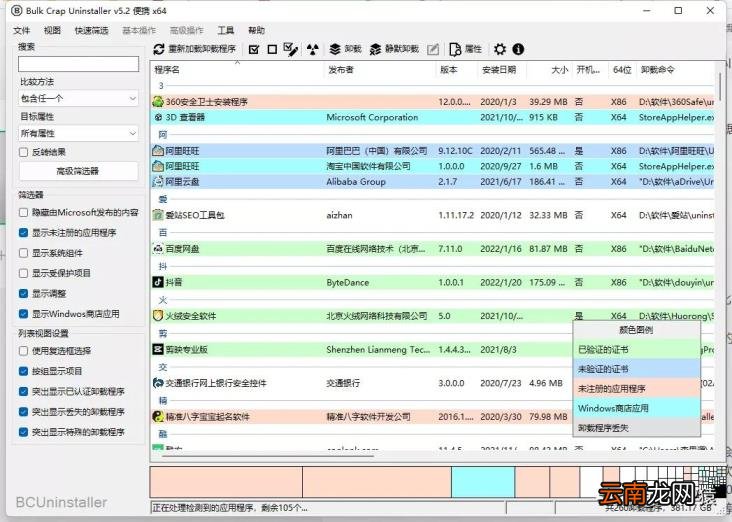Viewport: 732px width, 522px height.
Task: Toggle the 反转结果 checkbox
Action: (23, 152)
